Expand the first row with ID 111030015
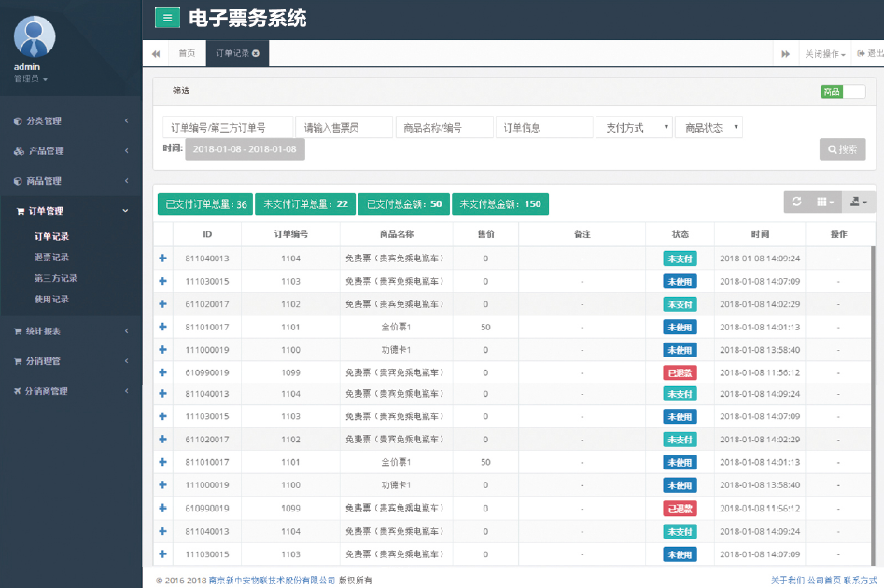This screenshot has width=884, height=588. coord(163,281)
